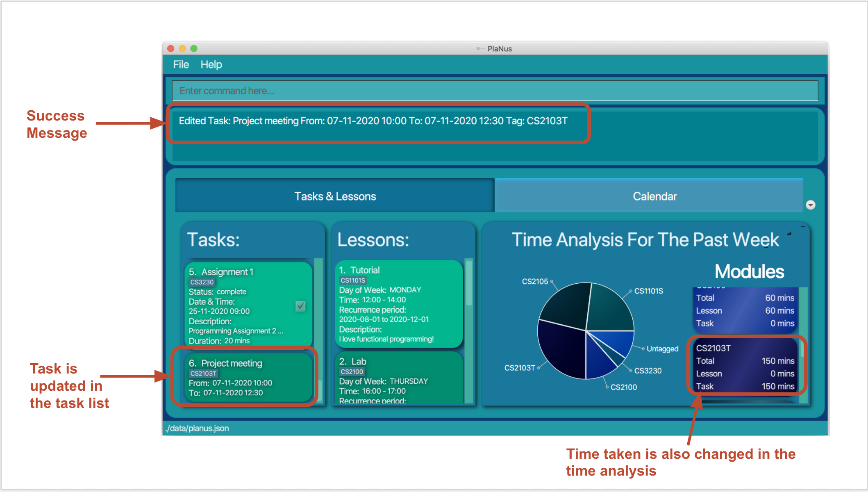This screenshot has height=492, width=868.
Task: Click the lessons list scrollbar
Action: 469,283
